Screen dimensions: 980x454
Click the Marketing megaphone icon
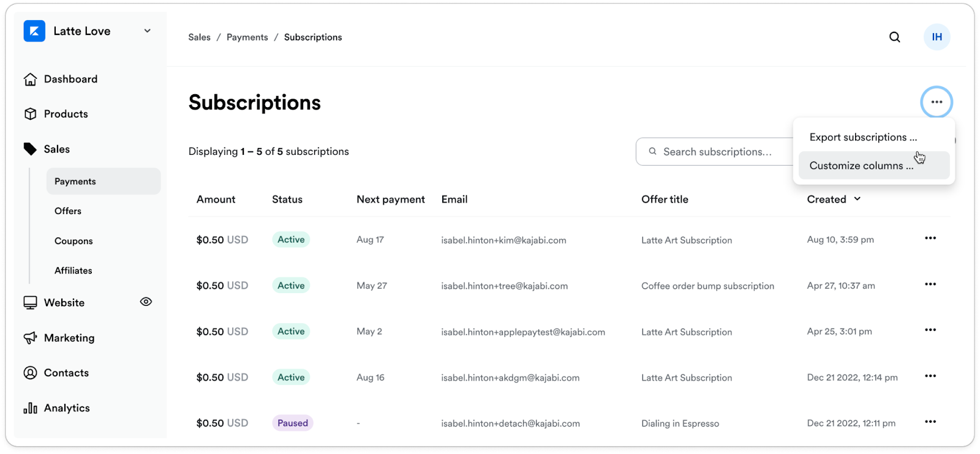pos(30,338)
